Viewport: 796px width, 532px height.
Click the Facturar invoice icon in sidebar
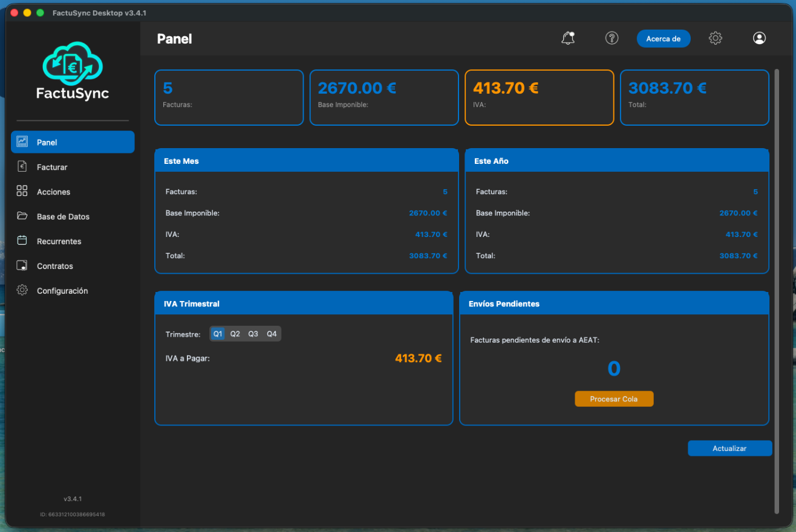pyautogui.click(x=22, y=167)
